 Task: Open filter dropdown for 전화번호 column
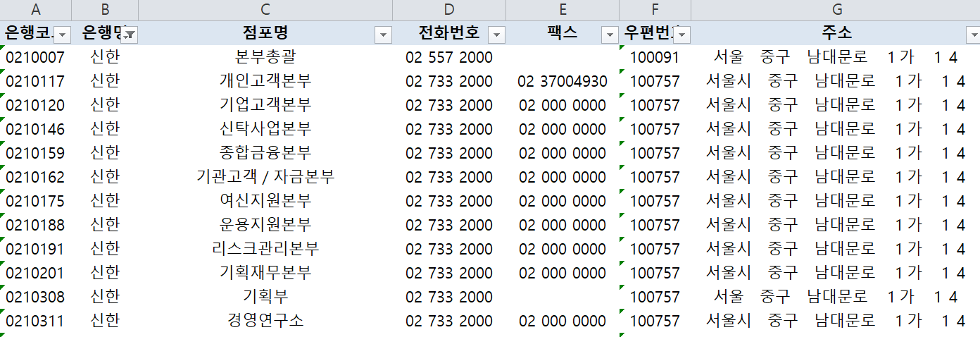[x=497, y=34]
